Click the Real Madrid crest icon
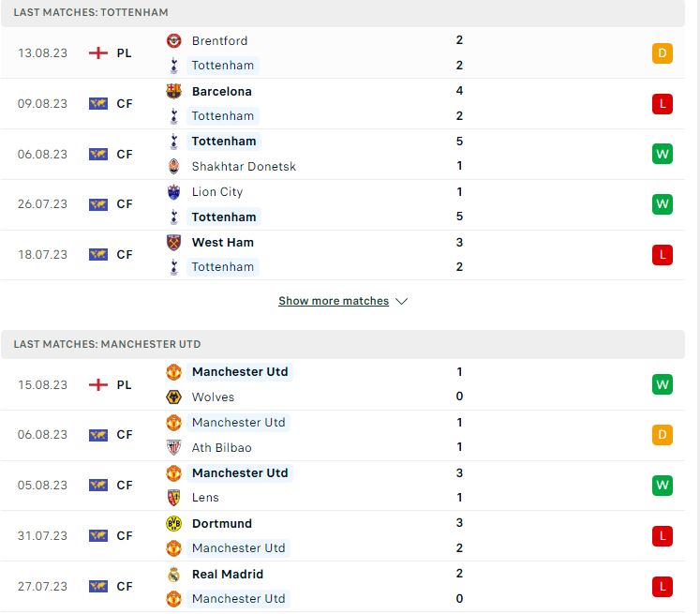The width and height of the screenshot is (700, 614). 173,574
